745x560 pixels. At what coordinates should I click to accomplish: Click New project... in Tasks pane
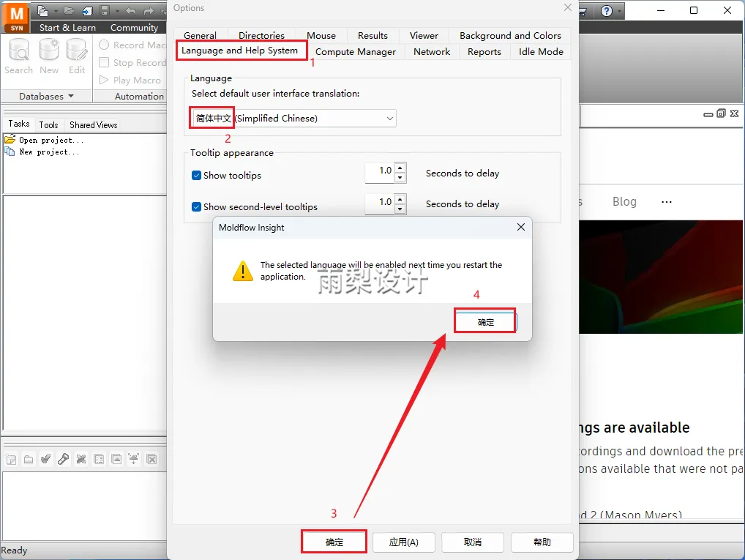(x=49, y=152)
